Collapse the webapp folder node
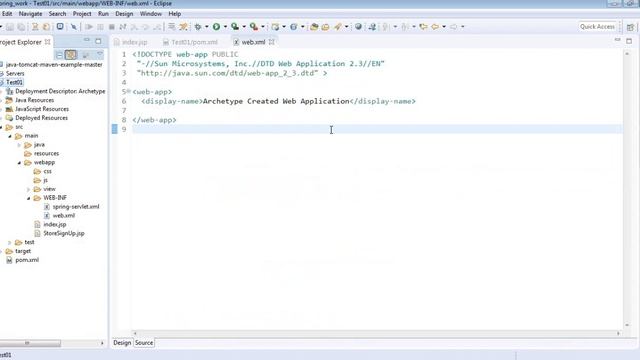640x360 pixels. pyautogui.click(x=19, y=163)
